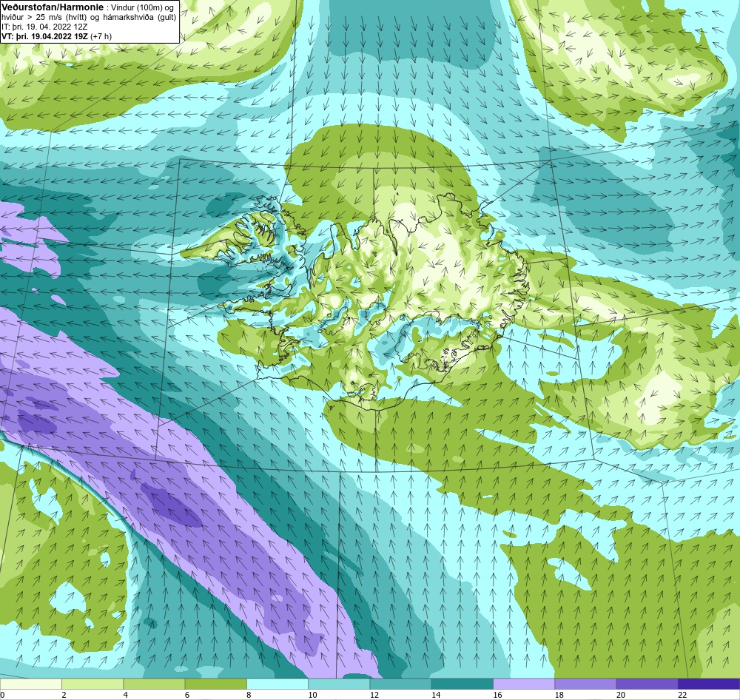Screen dimensions: 740x700
Task: Click the 6–8 m/s olive green legend swatch
Action: [x=215, y=684]
